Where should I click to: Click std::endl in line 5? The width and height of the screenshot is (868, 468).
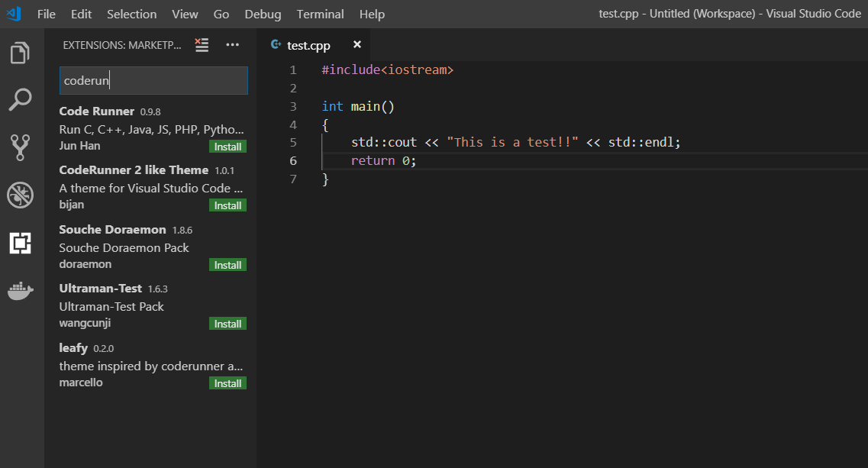pos(641,142)
